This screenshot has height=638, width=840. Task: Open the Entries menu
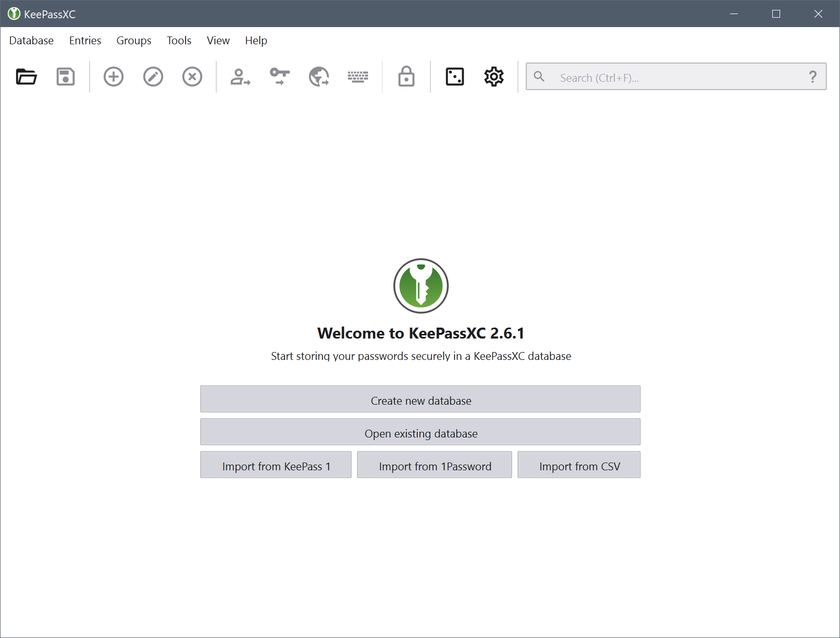coord(85,41)
